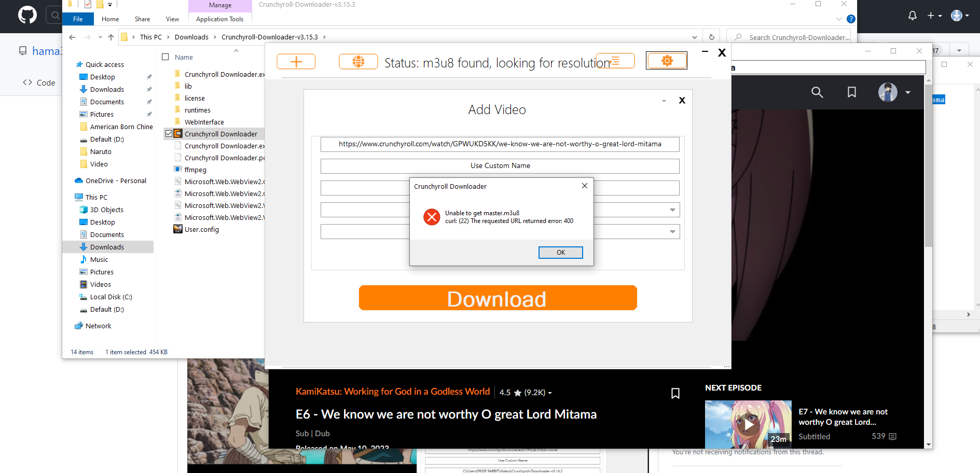980x473 pixels.
Task: Open the Share tab in File Explorer
Action: coord(142,19)
